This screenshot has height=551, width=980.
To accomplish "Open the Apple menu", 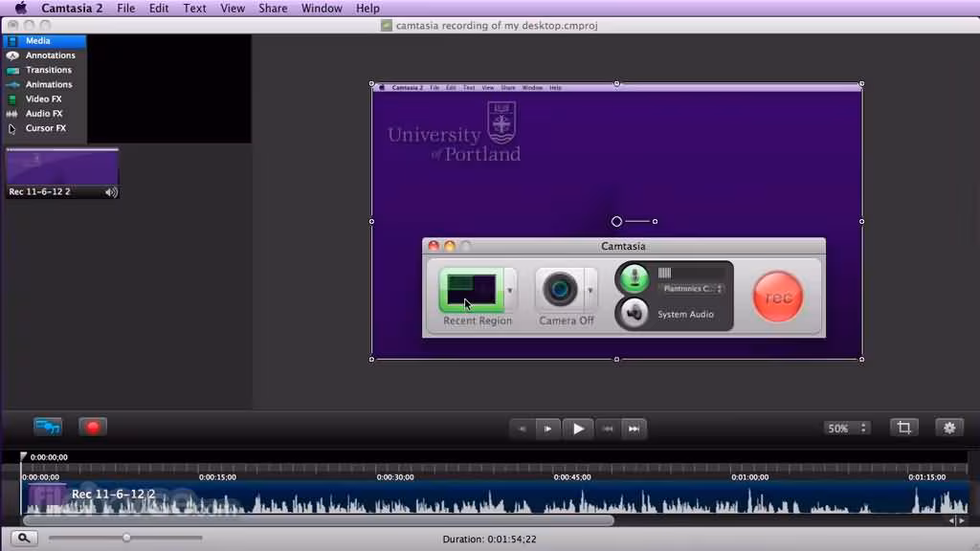I will coord(21,8).
